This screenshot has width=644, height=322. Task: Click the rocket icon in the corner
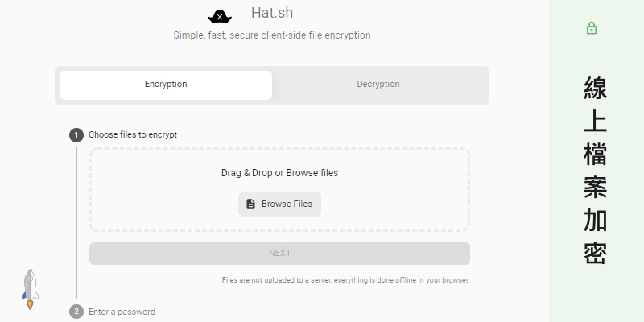pyautogui.click(x=30, y=289)
